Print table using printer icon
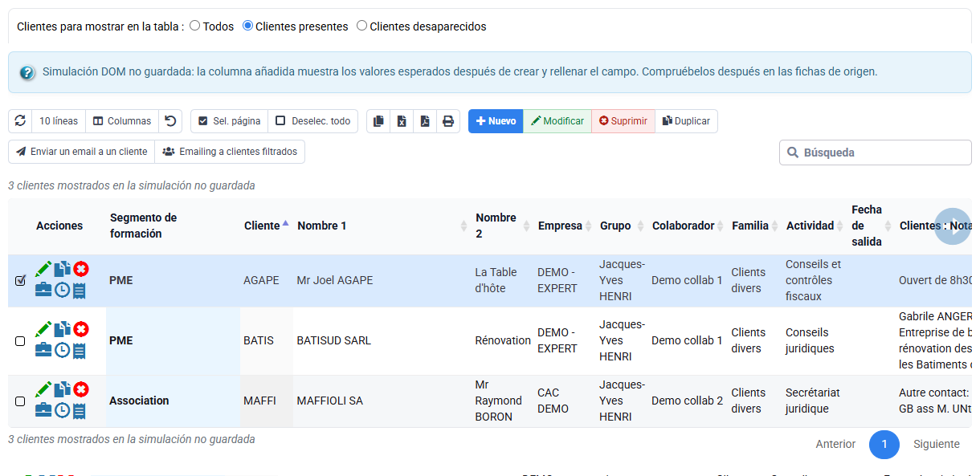 [448, 121]
